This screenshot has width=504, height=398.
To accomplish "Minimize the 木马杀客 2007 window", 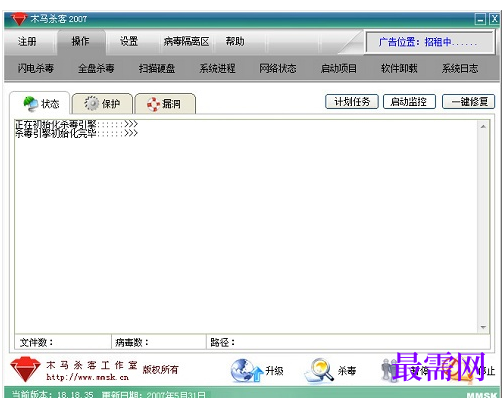I will [480, 19].
